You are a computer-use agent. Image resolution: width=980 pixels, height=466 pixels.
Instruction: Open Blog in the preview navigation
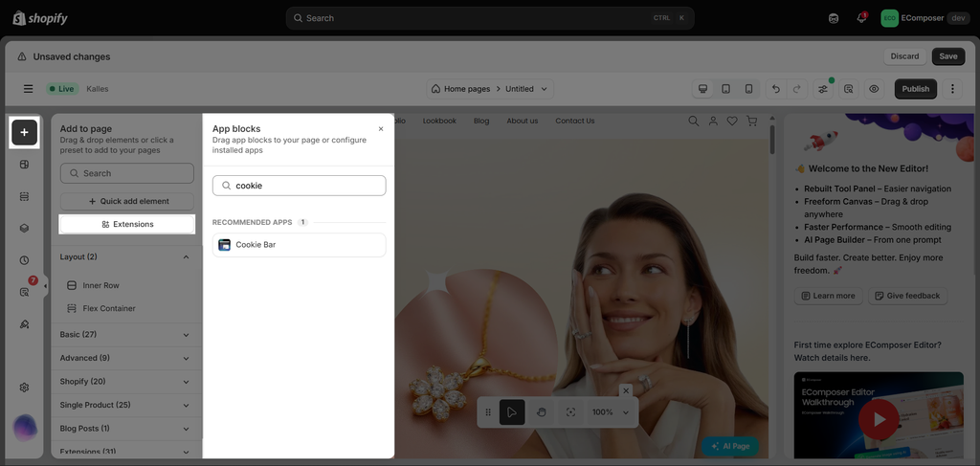[481, 121]
